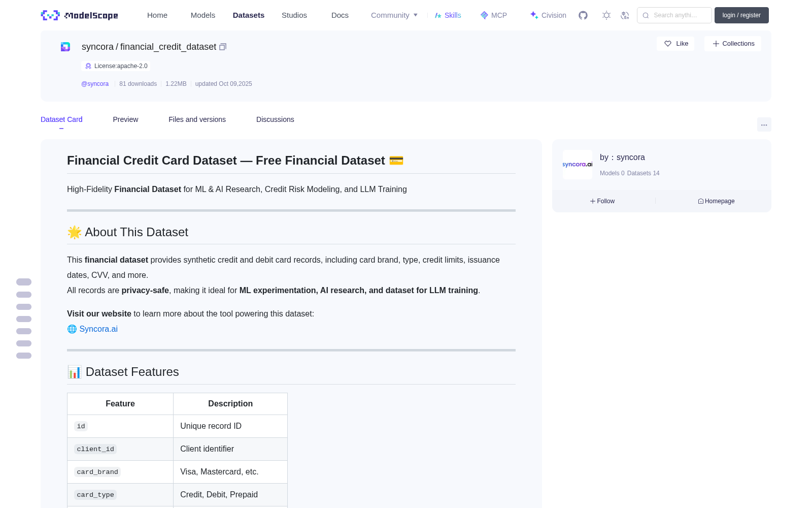Click the login / register button
The height and width of the screenshot is (508, 812).
click(741, 15)
